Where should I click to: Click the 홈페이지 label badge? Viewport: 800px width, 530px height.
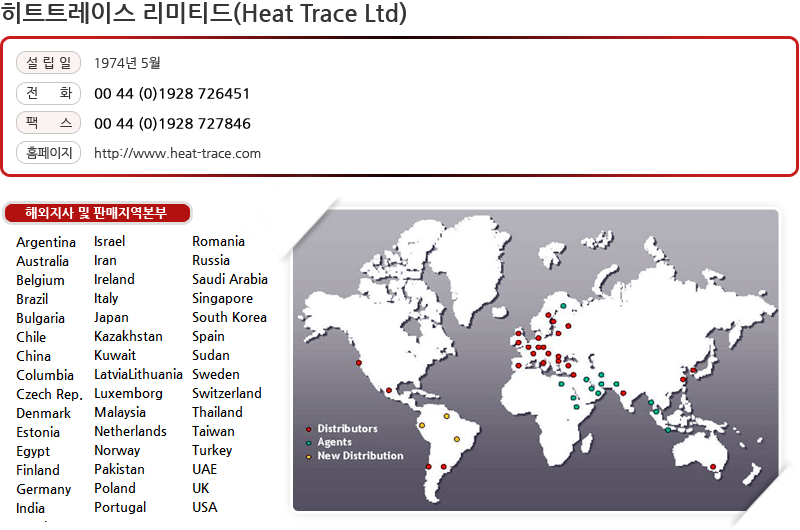pyautogui.click(x=48, y=153)
